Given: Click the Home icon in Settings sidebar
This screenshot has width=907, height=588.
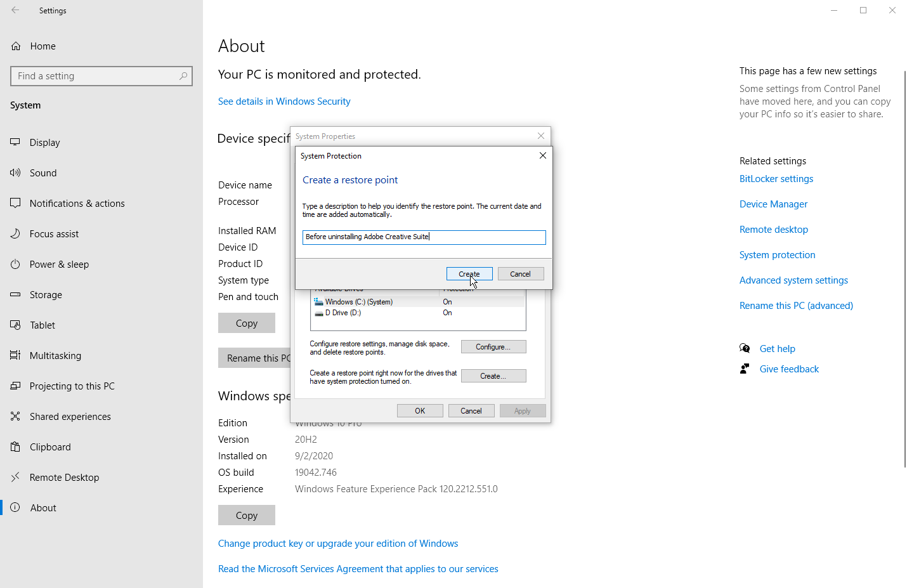Looking at the screenshot, I should (x=16, y=46).
